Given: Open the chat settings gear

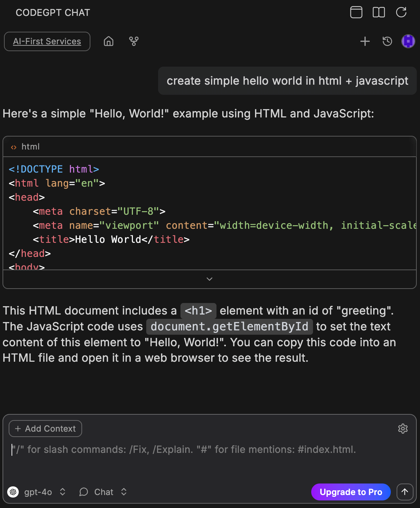Looking at the screenshot, I should pos(403,428).
